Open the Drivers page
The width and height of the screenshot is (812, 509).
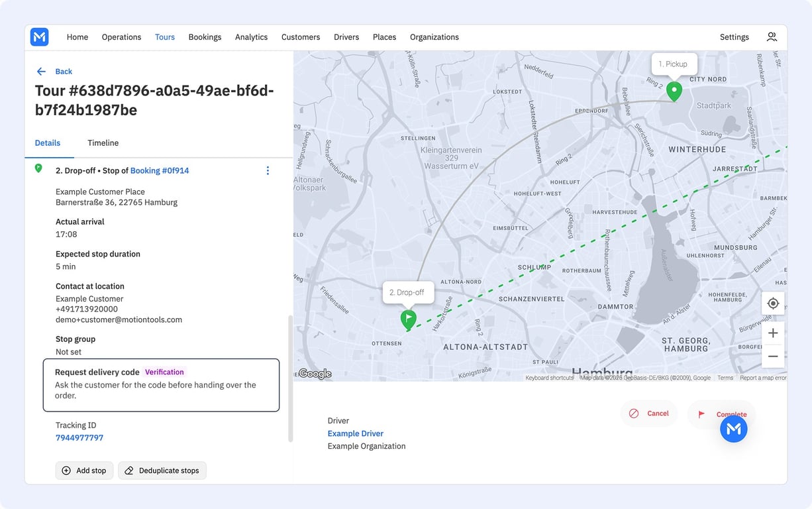(346, 37)
